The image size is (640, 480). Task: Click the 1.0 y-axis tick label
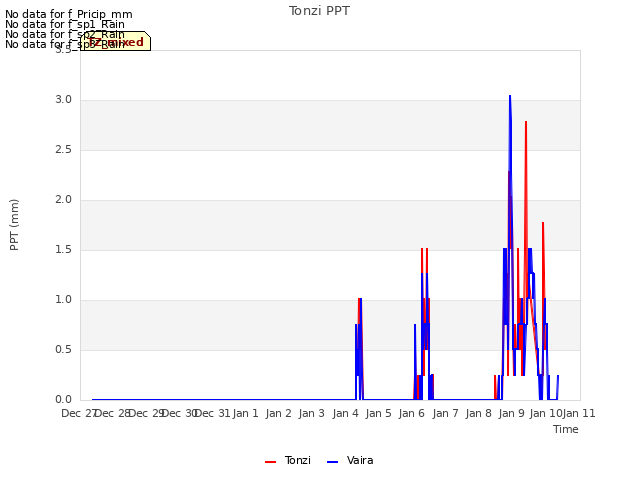tap(64, 300)
